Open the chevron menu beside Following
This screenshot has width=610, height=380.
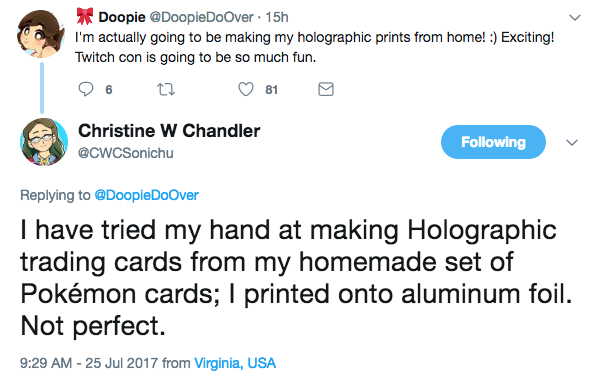[572, 142]
